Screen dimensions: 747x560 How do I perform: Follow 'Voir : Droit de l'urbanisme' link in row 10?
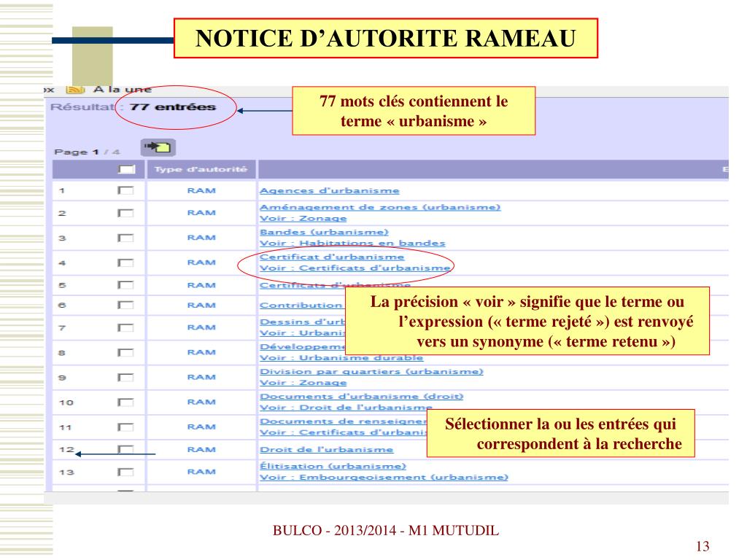pos(347,407)
